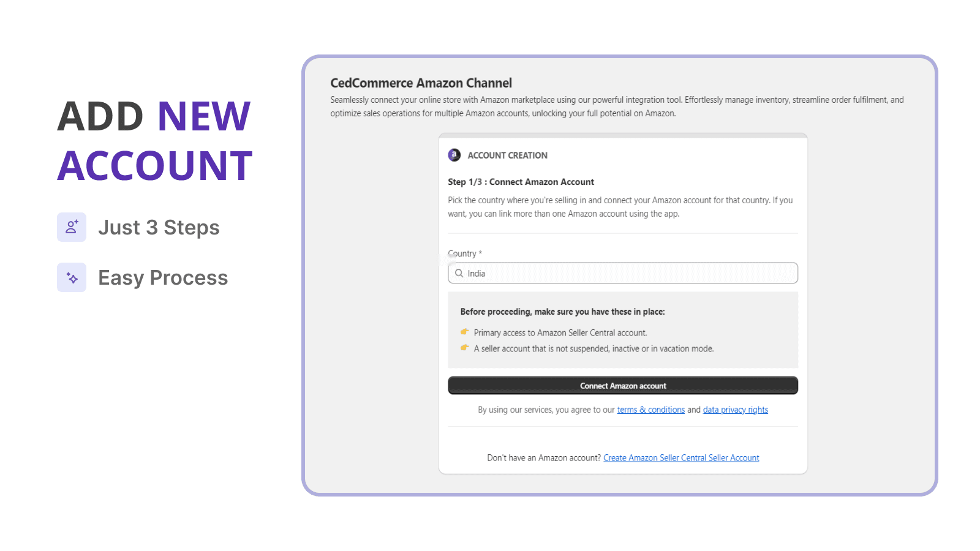Click the purple Amazon badge in account panel

coord(454,155)
